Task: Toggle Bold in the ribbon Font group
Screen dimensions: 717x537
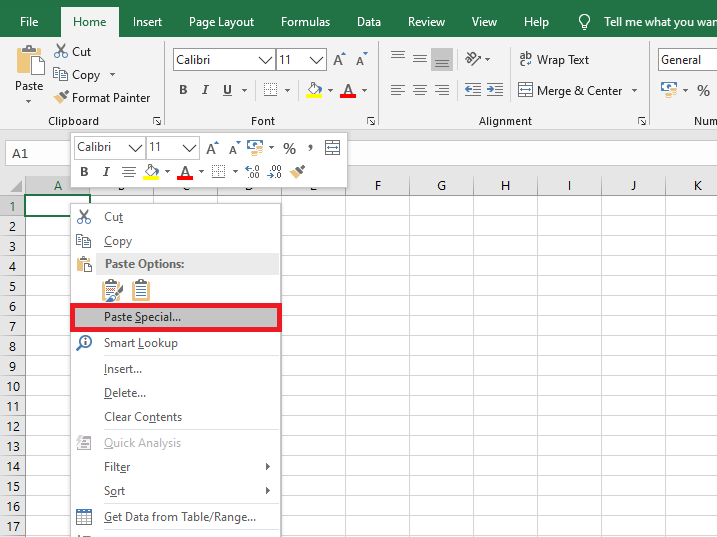Action: 183,90
